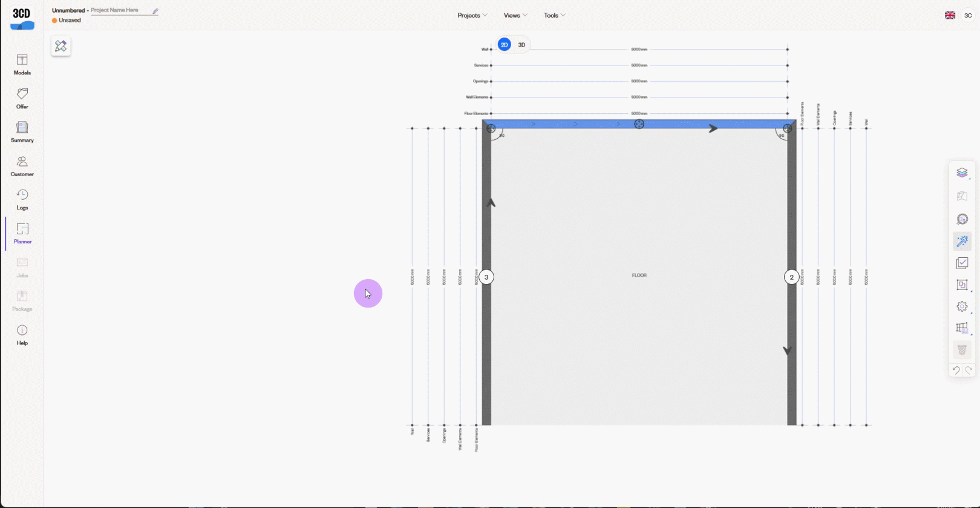This screenshot has height=508, width=980.
Task: Click the grid image tool icon
Action: pos(962,328)
